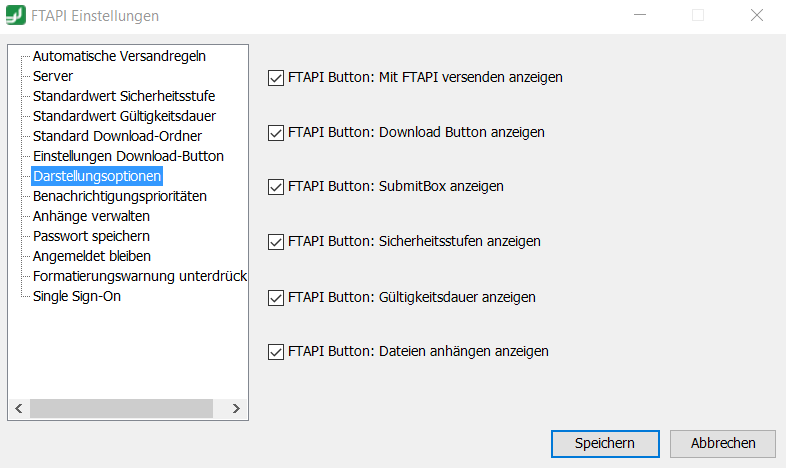Open Passwort speichern settings page

91,237
